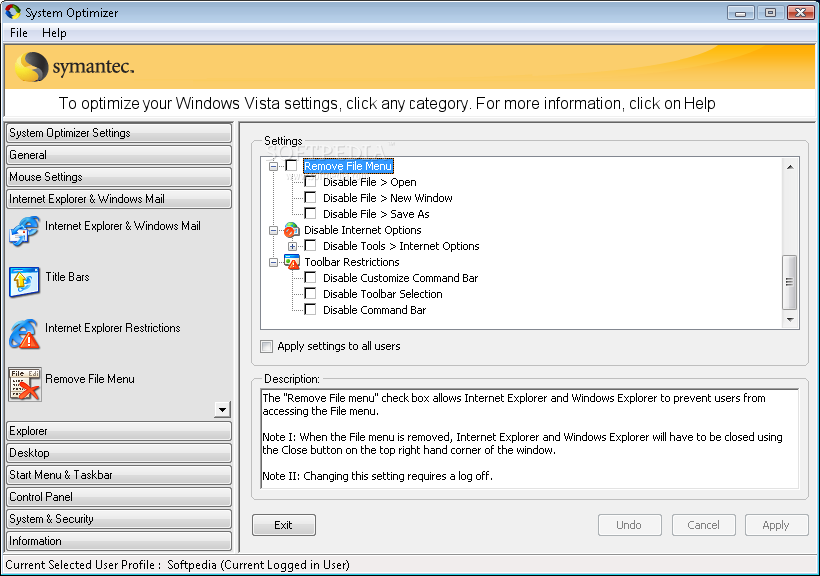820x576 pixels.
Task: Click settings list scroll up arrow
Action: pos(790,167)
